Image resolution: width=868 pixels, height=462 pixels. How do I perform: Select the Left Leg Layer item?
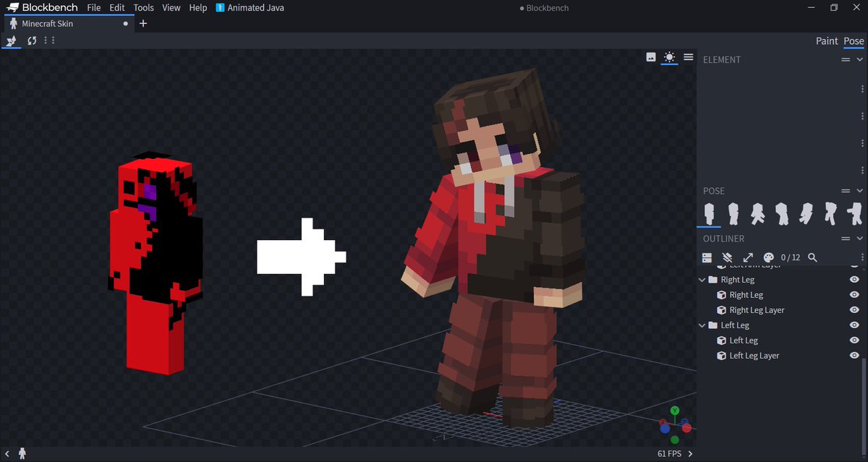[x=754, y=356]
